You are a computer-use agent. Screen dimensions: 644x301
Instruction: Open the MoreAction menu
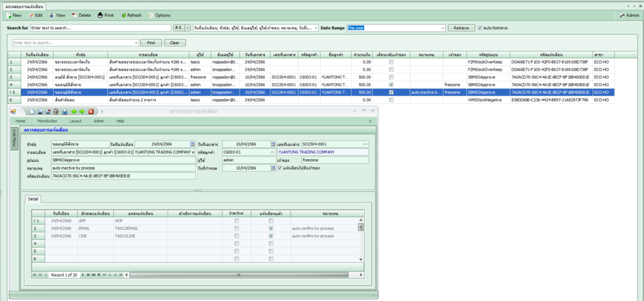(47, 121)
